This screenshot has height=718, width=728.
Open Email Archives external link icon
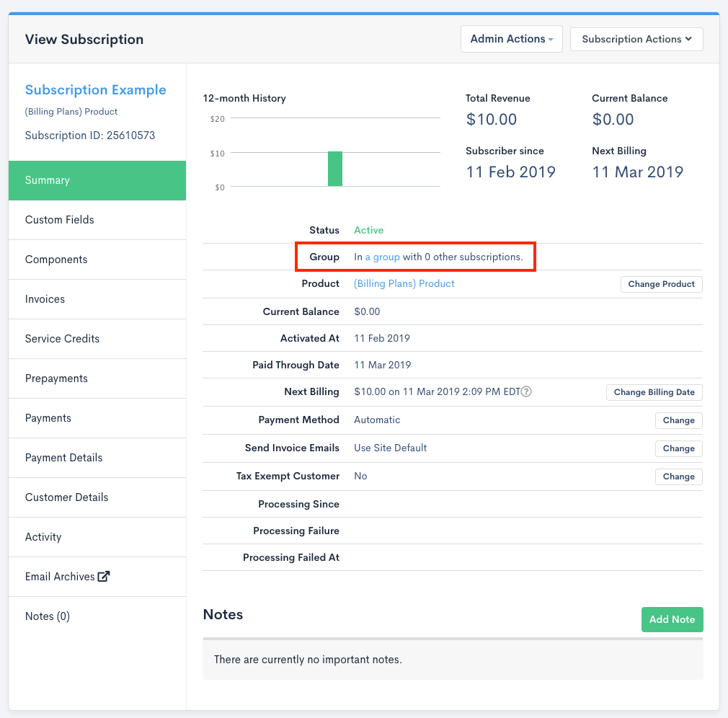point(104,577)
